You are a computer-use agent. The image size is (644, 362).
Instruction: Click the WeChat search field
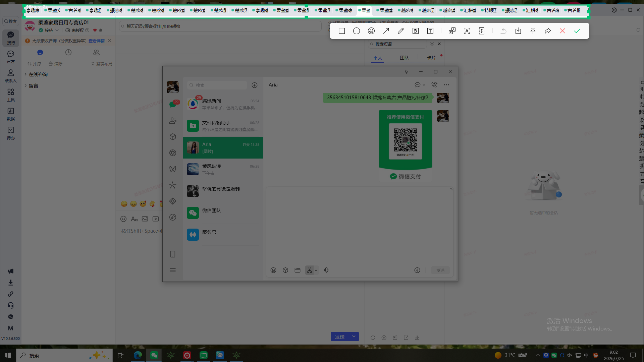coord(217,85)
